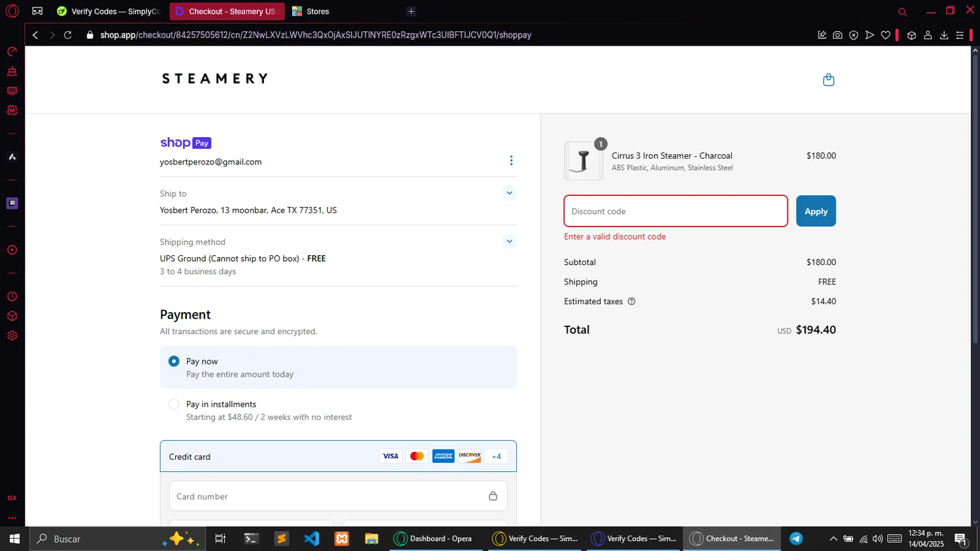Select the Credit card payment header
The height and width of the screenshot is (551, 980).
point(338,456)
